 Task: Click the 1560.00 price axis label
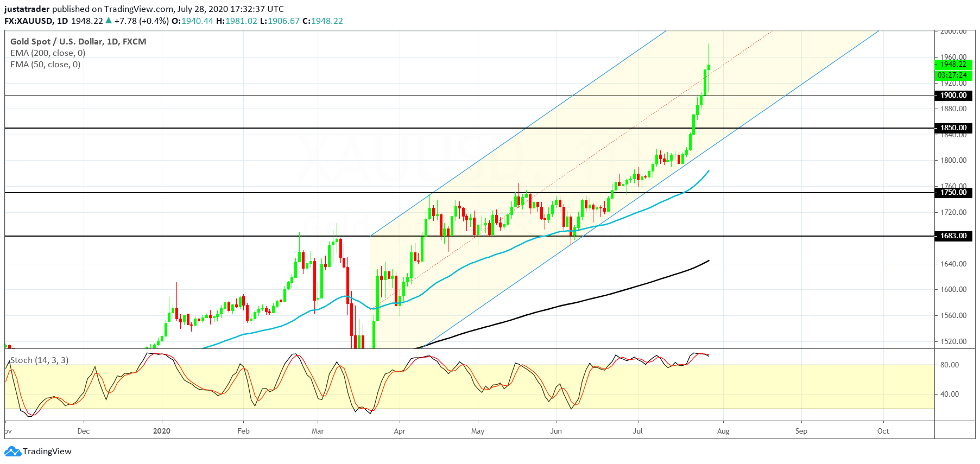click(953, 316)
